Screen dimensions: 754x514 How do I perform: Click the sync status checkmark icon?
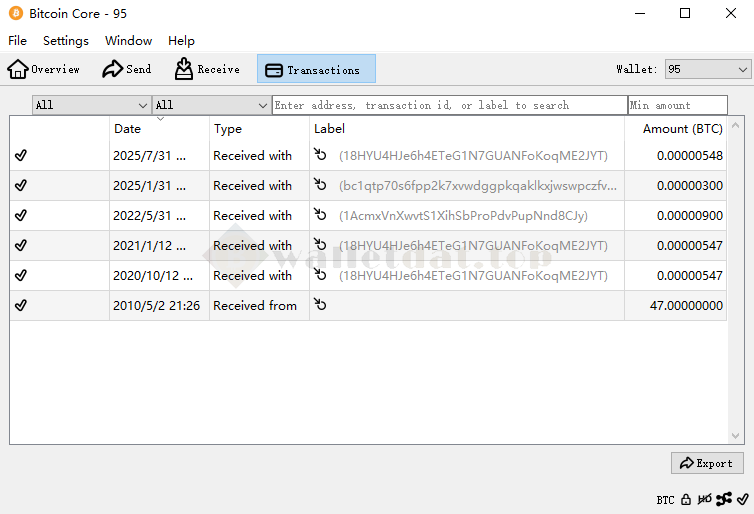(742, 499)
